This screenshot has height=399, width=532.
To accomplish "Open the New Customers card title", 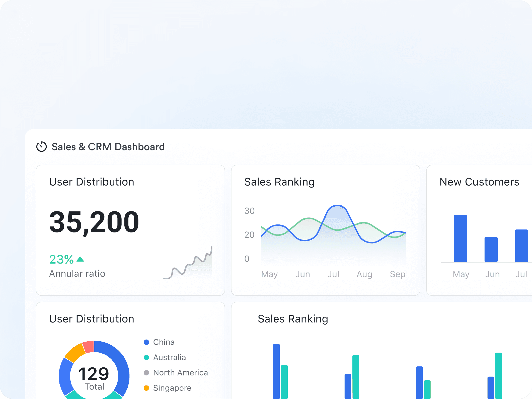I will pos(479,182).
